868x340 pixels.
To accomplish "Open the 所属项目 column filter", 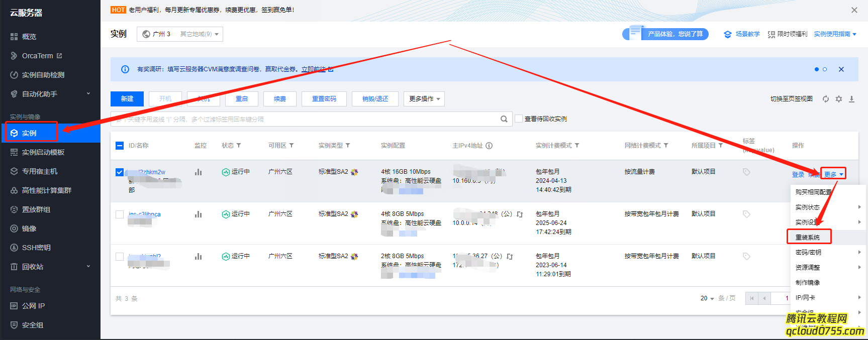I will coord(721,146).
